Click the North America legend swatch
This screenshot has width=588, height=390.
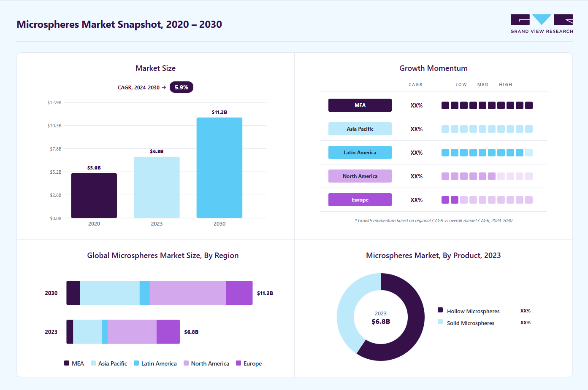[186, 363]
